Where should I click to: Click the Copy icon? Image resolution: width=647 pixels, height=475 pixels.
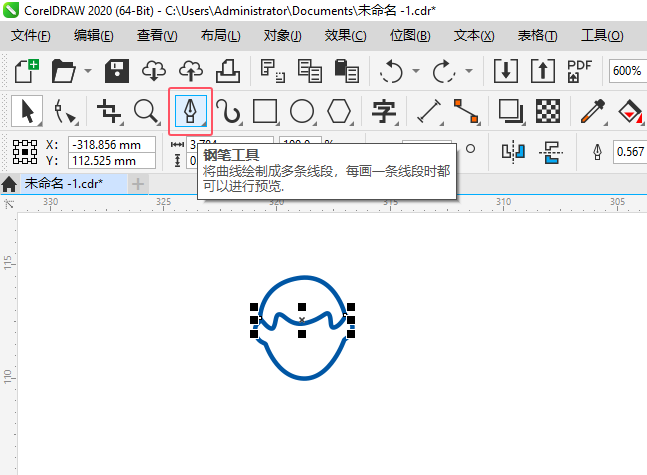point(309,71)
